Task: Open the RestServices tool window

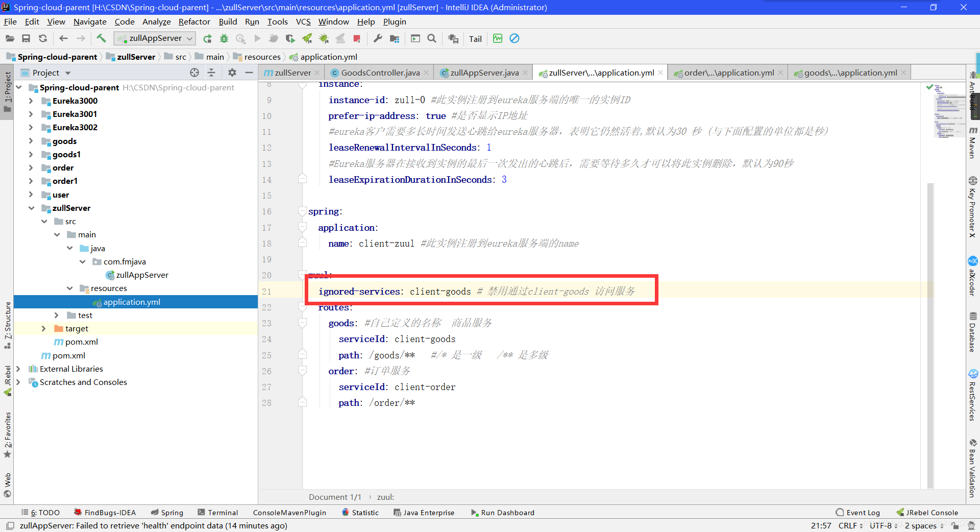Action: click(973, 395)
